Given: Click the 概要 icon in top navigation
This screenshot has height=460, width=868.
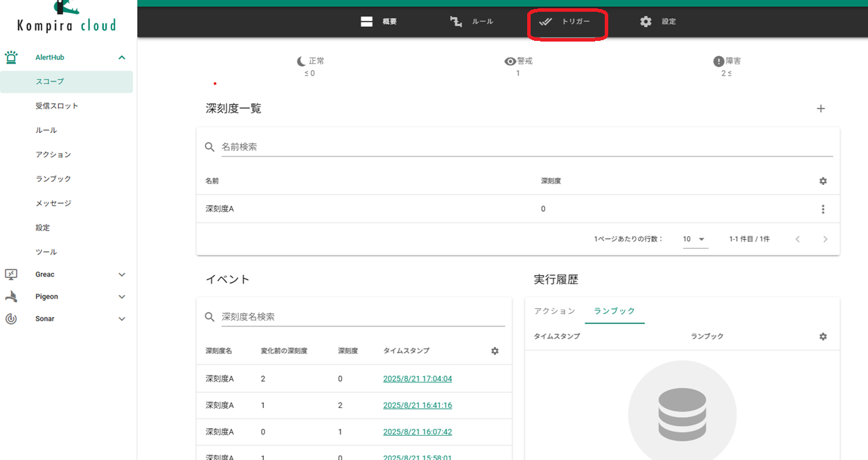Looking at the screenshot, I should pyautogui.click(x=367, y=21).
